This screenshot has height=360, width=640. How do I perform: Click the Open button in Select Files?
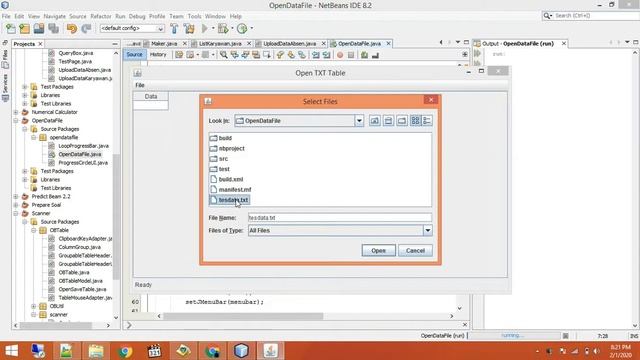(x=378, y=250)
